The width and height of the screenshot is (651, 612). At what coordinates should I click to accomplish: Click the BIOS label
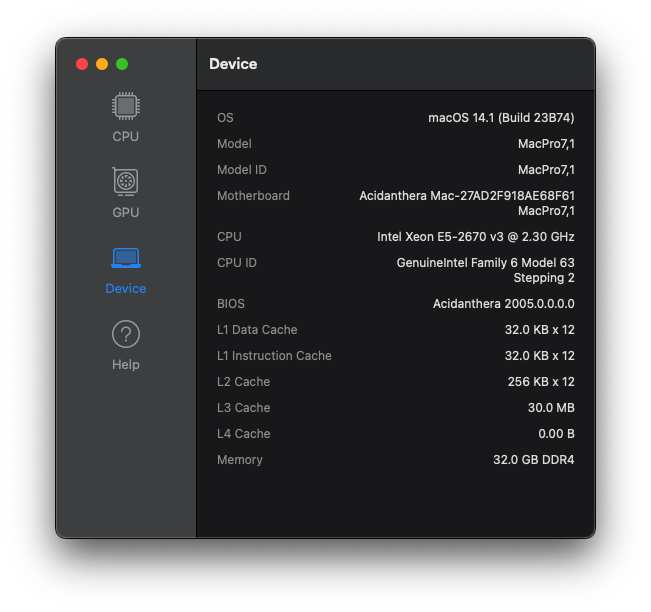coord(231,304)
